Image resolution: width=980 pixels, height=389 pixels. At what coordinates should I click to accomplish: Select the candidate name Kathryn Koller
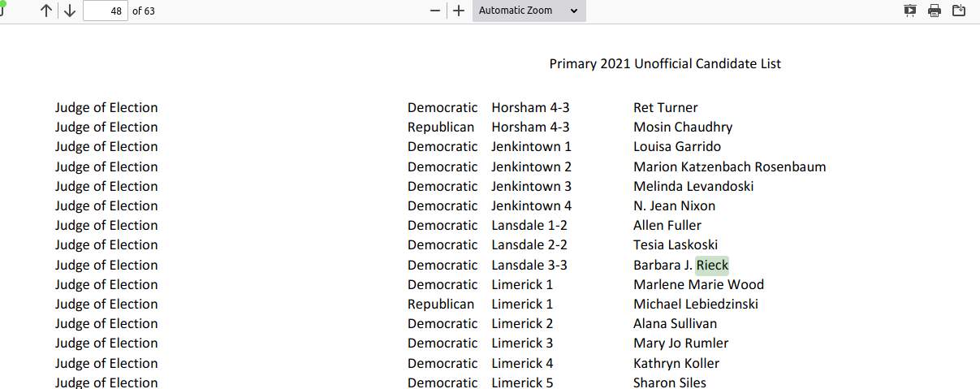[676, 363]
